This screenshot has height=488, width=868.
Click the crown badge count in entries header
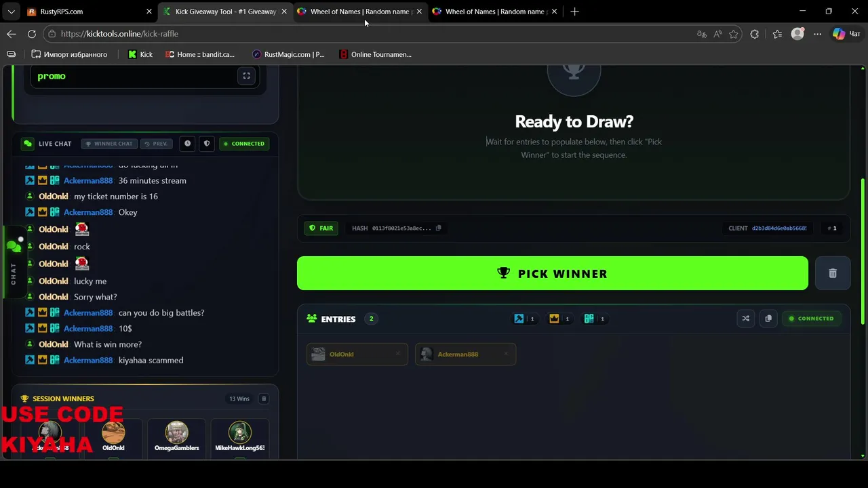(x=560, y=319)
